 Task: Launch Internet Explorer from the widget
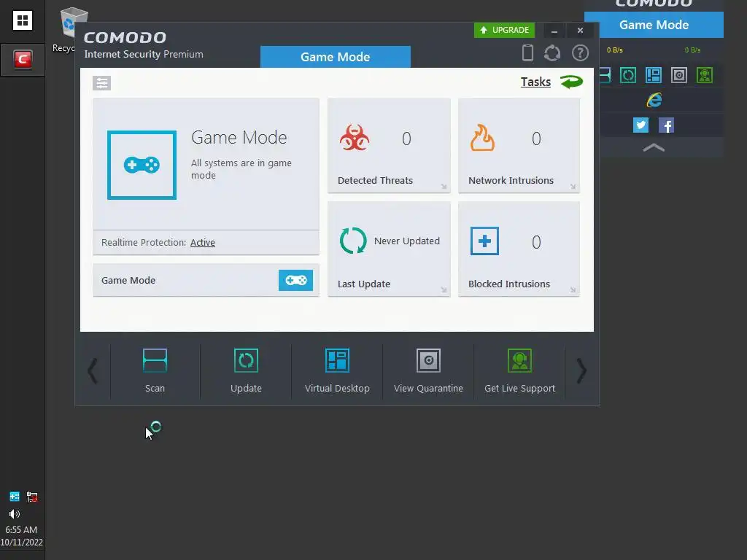[654, 100]
